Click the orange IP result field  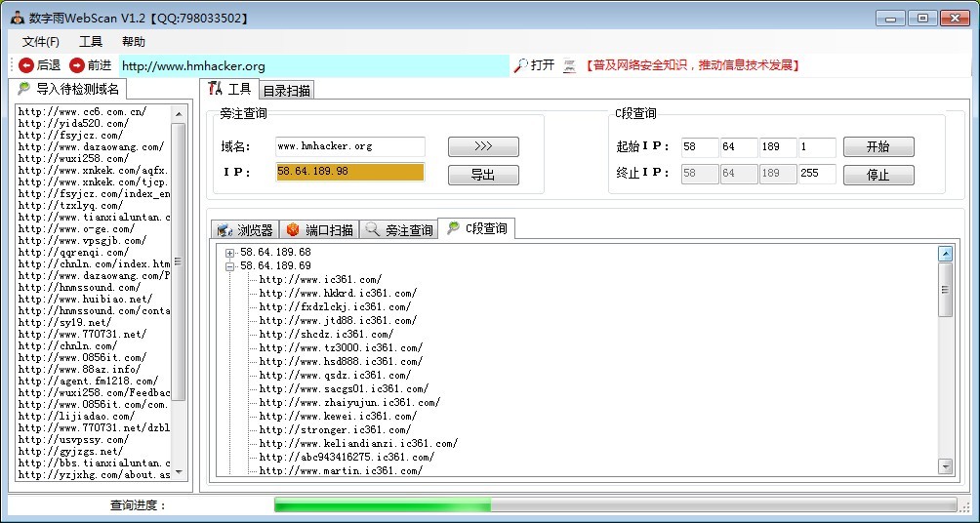coord(350,172)
